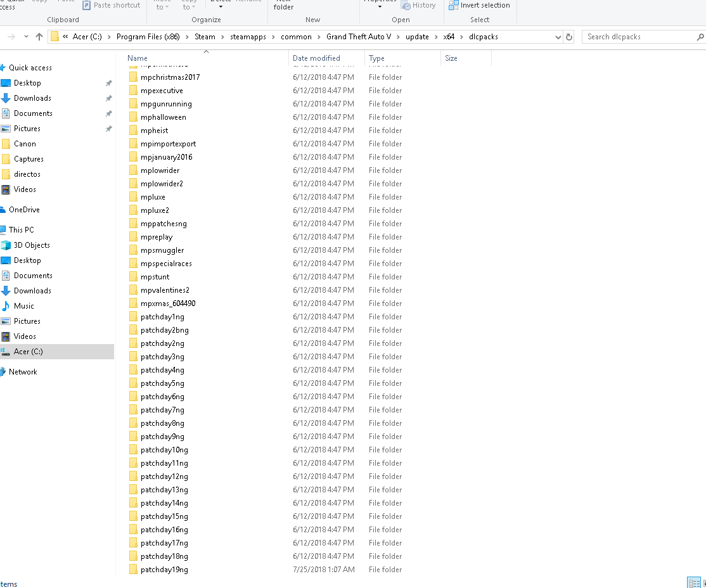The height and width of the screenshot is (588, 706).
Task: Click the mpxmas_604490 folder icon
Action: coord(133,303)
